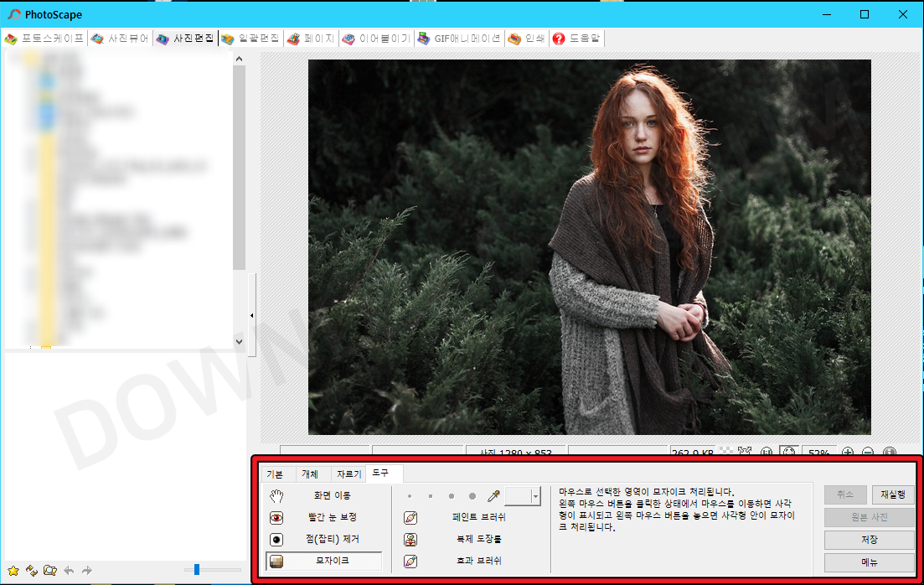Open the 도움말 help tab
Viewport: 924px width, 585px height.
click(576, 39)
